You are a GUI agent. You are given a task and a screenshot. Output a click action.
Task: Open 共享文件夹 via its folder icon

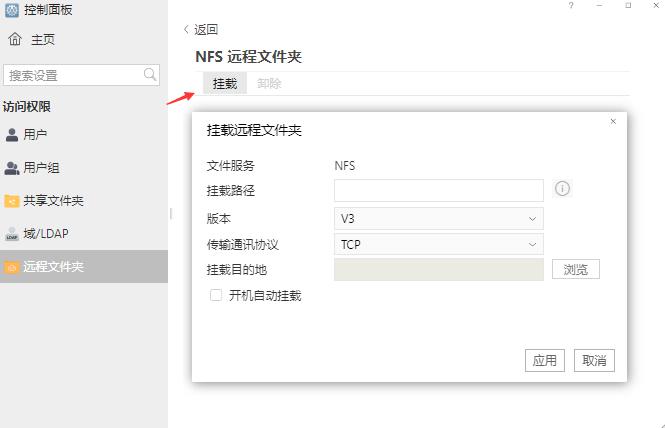[12, 201]
